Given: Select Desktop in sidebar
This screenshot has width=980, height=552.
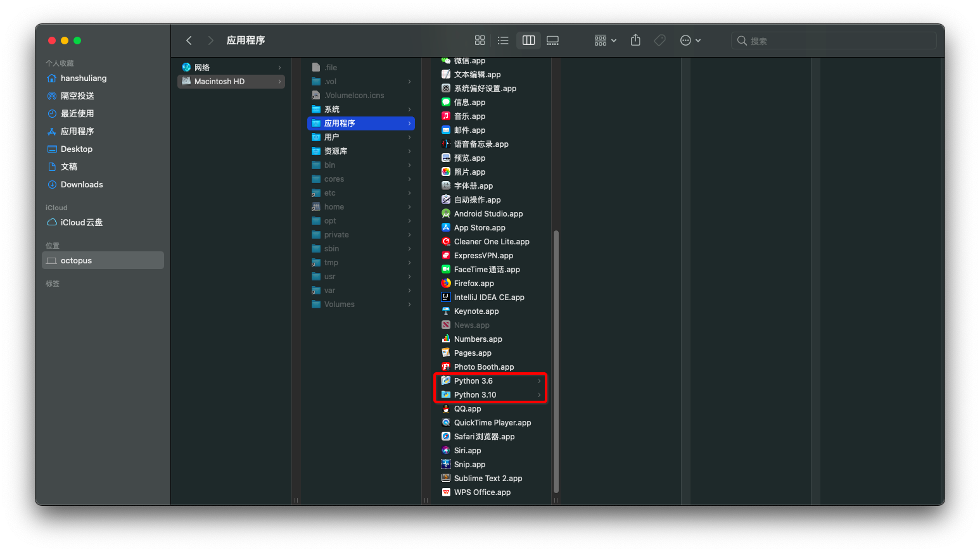Looking at the screenshot, I should 103,149.
